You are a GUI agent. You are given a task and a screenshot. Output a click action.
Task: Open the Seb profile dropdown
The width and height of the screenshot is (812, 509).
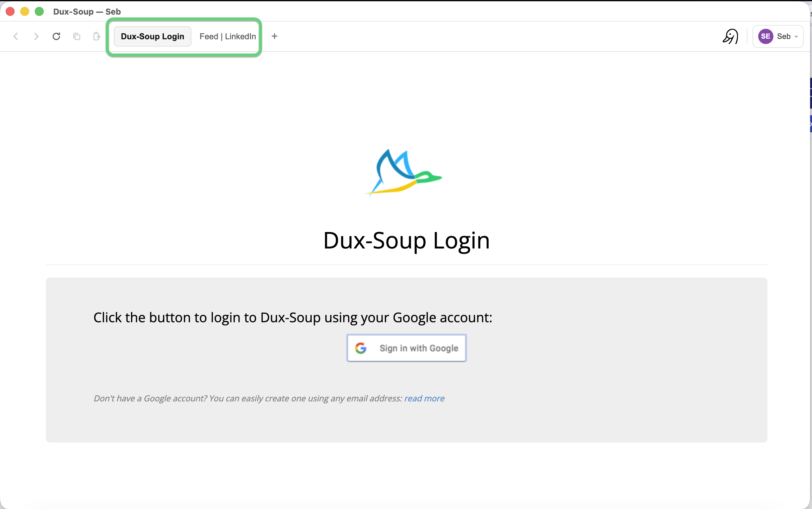coord(778,36)
